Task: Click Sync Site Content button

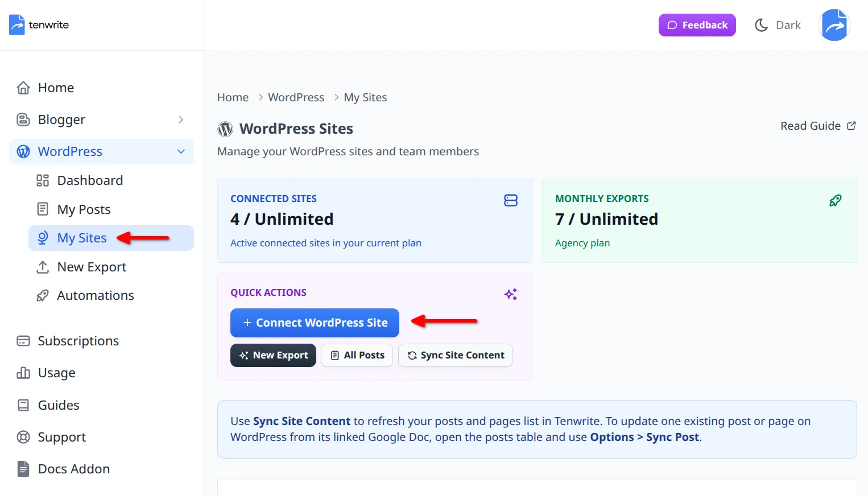Action: [455, 355]
